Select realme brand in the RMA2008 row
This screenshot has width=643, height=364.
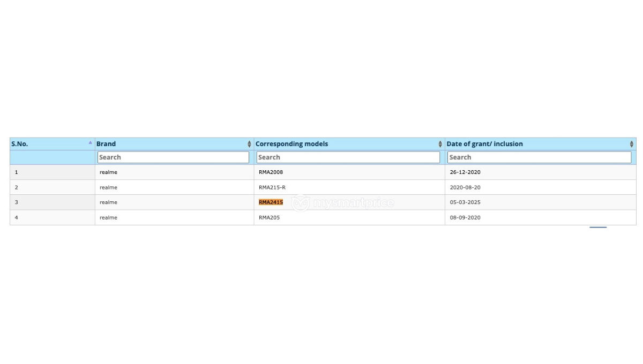click(x=108, y=172)
